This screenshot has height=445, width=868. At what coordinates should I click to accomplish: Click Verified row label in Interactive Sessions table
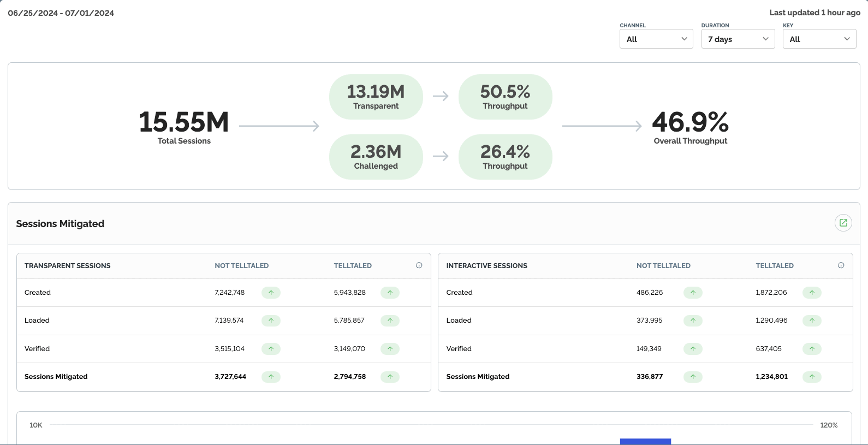point(459,349)
